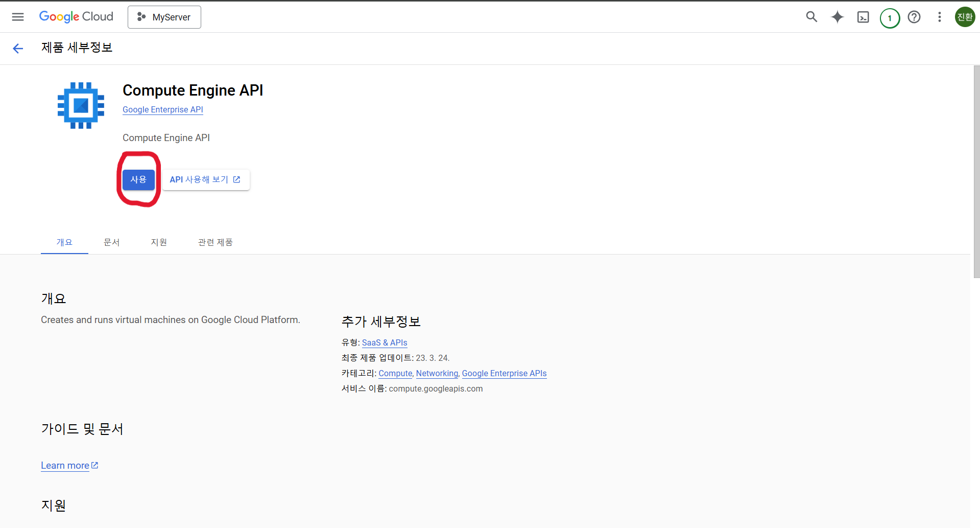Open Gemini AI assistant sparkle icon
Image resolution: width=980 pixels, height=528 pixels.
click(x=837, y=17)
